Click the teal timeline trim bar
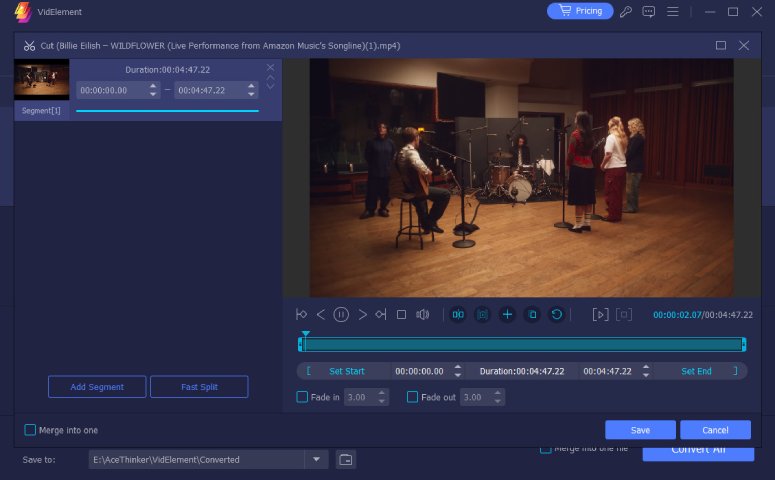This screenshot has height=480, width=775. (x=522, y=345)
